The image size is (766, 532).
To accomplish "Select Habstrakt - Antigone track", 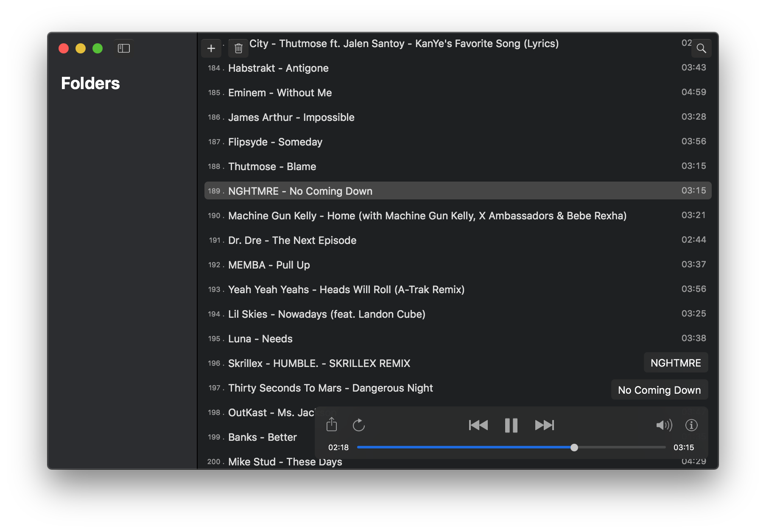I will coord(458,68).
